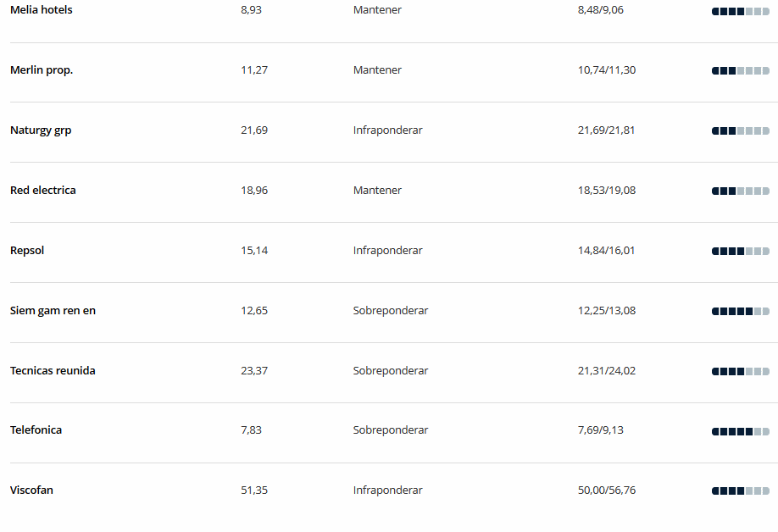Viewport: 778px width, 532px height.
Task: Select the Telefonica Sobreponderar recommendation
Action: (x=391, y=430)
